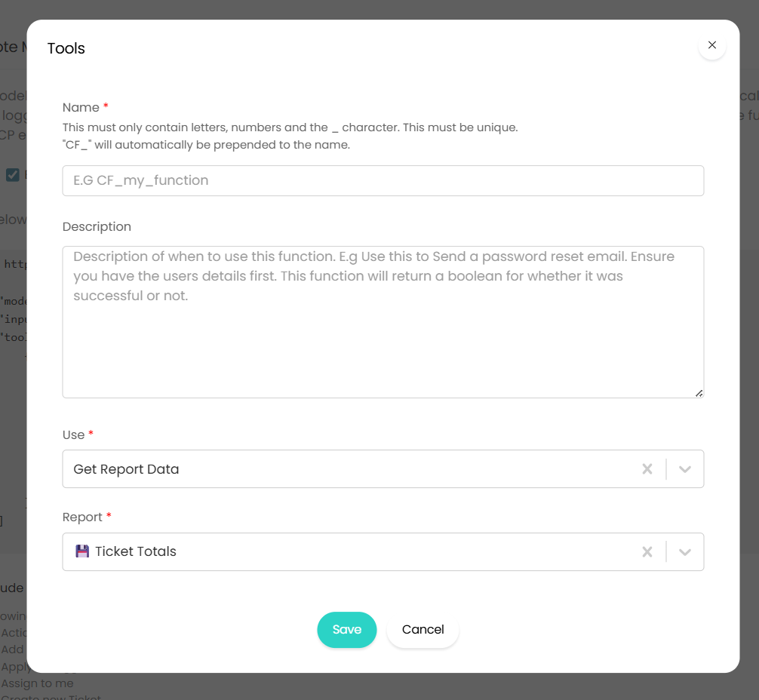Viewport: 759px width, 700px height.
Task: Click the Tools dialog title
Action: pyautogui.click(x=66, y=48)
